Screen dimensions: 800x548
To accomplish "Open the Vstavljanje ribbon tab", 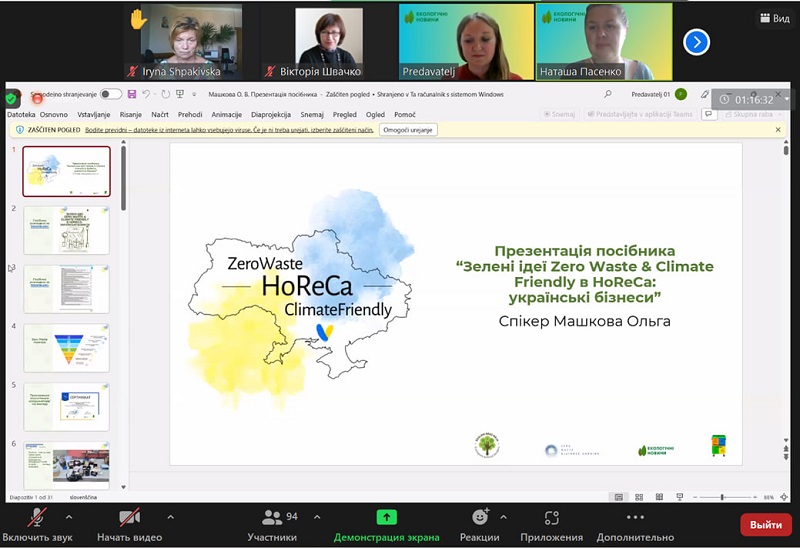I will (94, 114).
